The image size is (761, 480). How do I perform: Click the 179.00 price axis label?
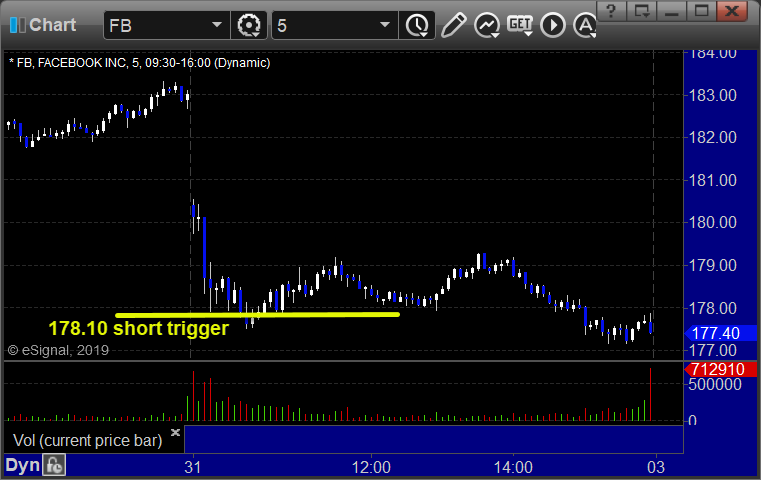[712, 265]
